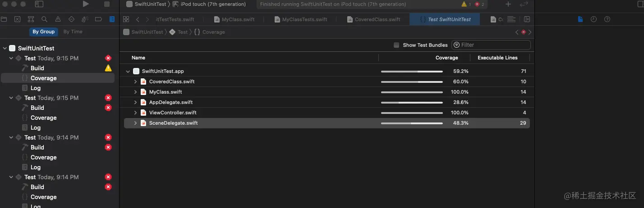Click the 28.6% coverage value
Viewport: 644px width, 208px height.
(461, 102)
